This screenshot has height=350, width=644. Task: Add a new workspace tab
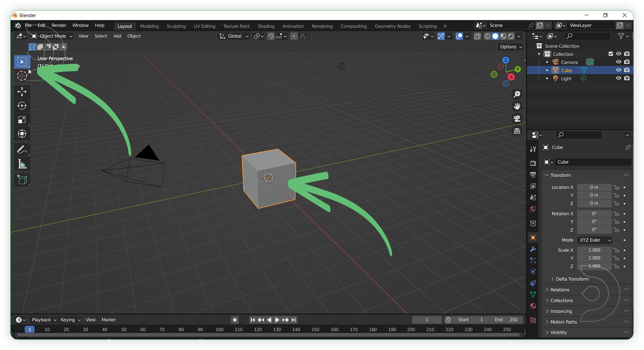click(x=445, y=26)
